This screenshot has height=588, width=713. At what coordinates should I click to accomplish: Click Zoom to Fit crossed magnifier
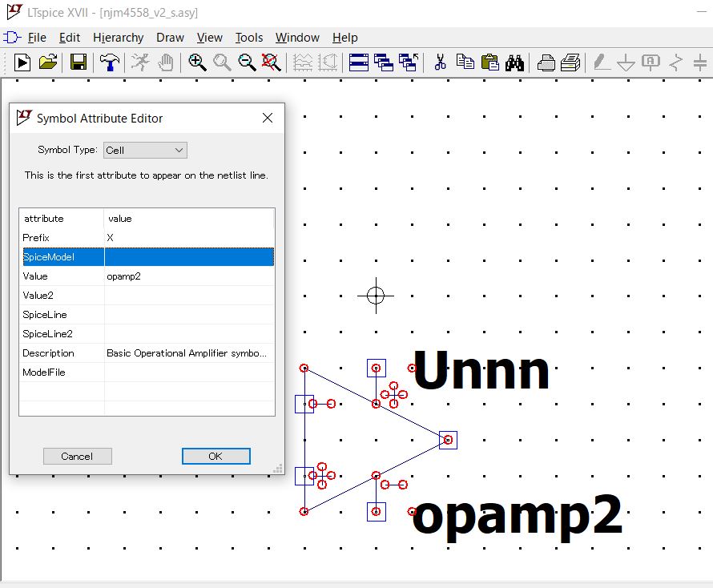pyautogui.click(x=272, y=62)
